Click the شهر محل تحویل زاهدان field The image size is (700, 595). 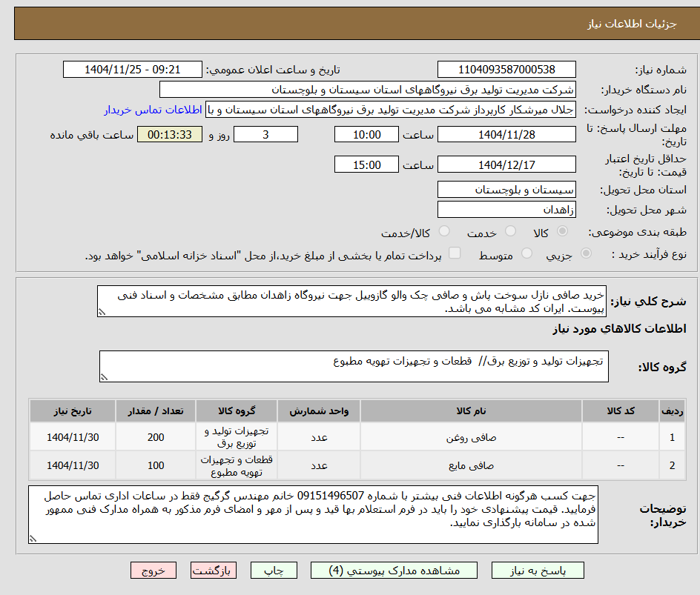click(x=506, y=210)
